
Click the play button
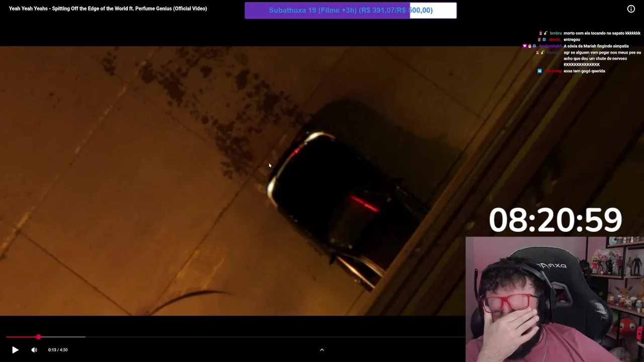15,350
